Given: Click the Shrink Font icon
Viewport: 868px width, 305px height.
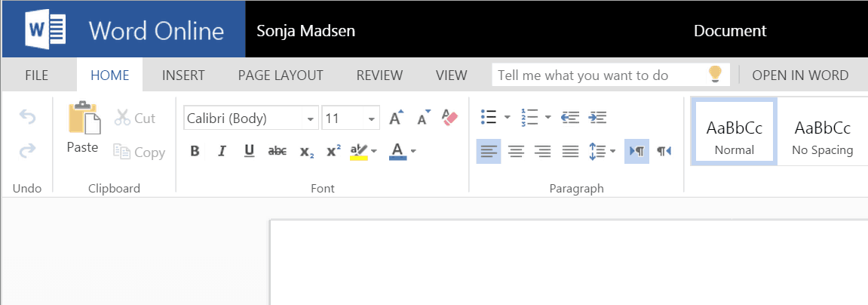Looking at the screenshot, I should pos(424,118).
